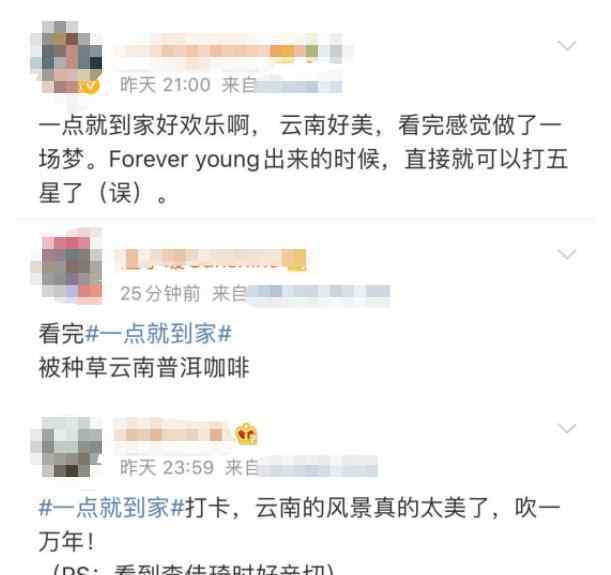Click the crown membership icon

coord(246,434)
